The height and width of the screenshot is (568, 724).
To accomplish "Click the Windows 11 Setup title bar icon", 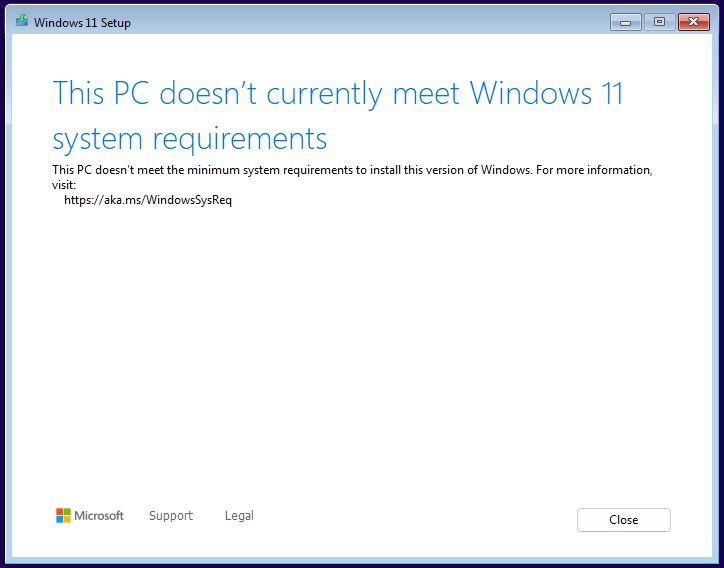I will coord(21,22).
